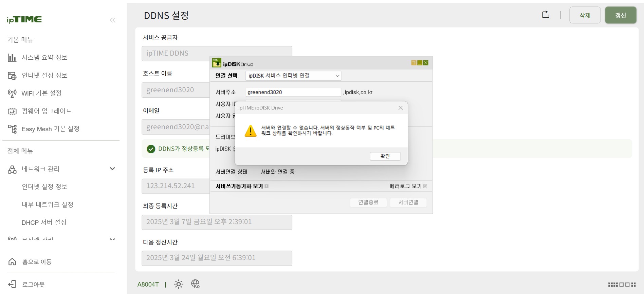Click the 등록 IP 주소 field

176,186
